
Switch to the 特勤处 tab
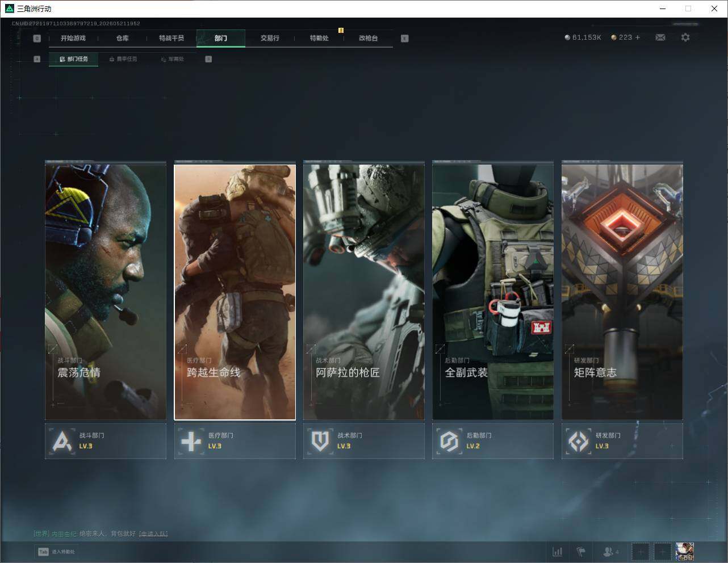[319, 38]
